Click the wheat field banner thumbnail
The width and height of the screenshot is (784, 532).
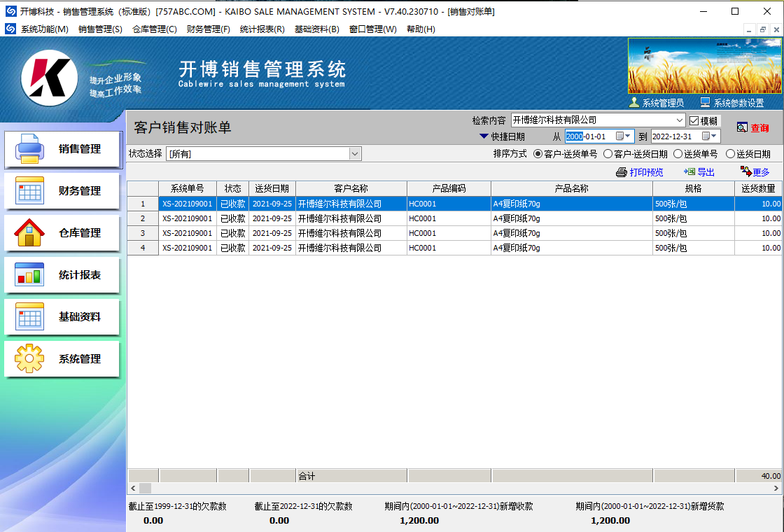tap(704, 66)
